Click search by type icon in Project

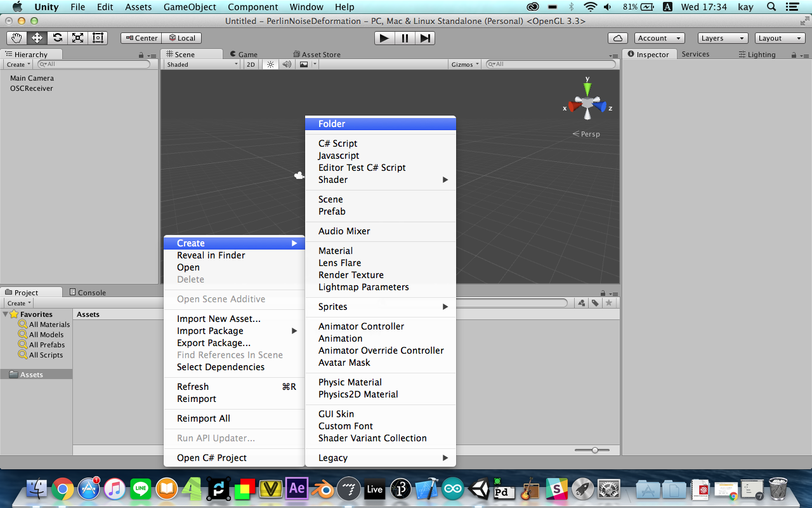(x=582, y=303)
